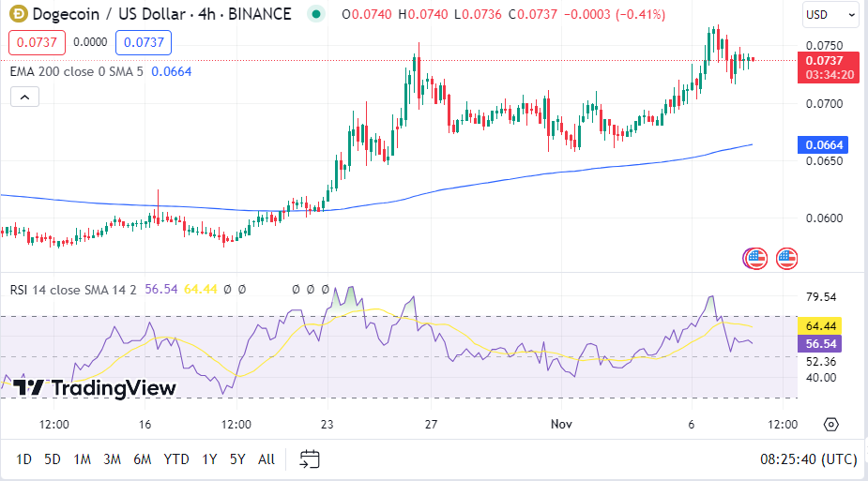This screenshot has width=868, height=481.
Task: Click the red 0.0737 sell price box
Action: point(38,42)
